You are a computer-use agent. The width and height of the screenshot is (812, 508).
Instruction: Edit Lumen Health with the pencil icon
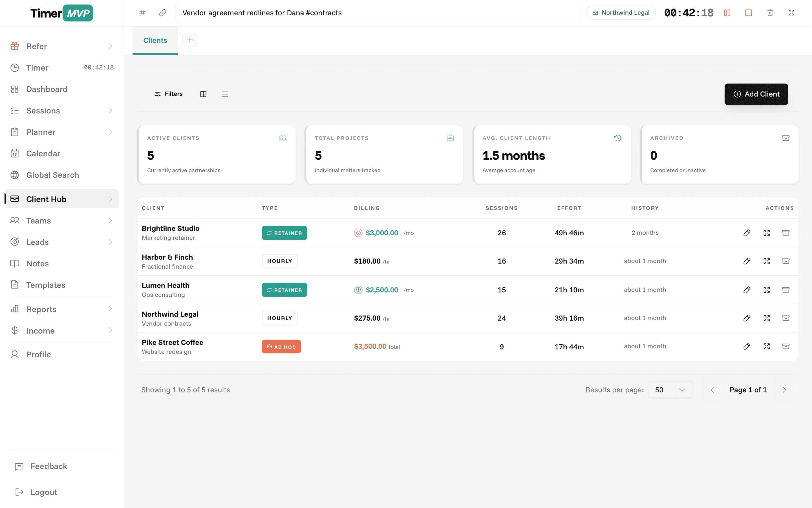[747, 290]
